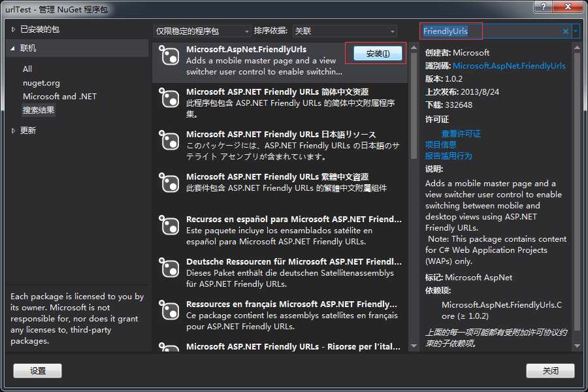The height and width of the screenshot is (392, 588).
Task: Click in the FriendlyUrls search field
Action: (490, 31)
